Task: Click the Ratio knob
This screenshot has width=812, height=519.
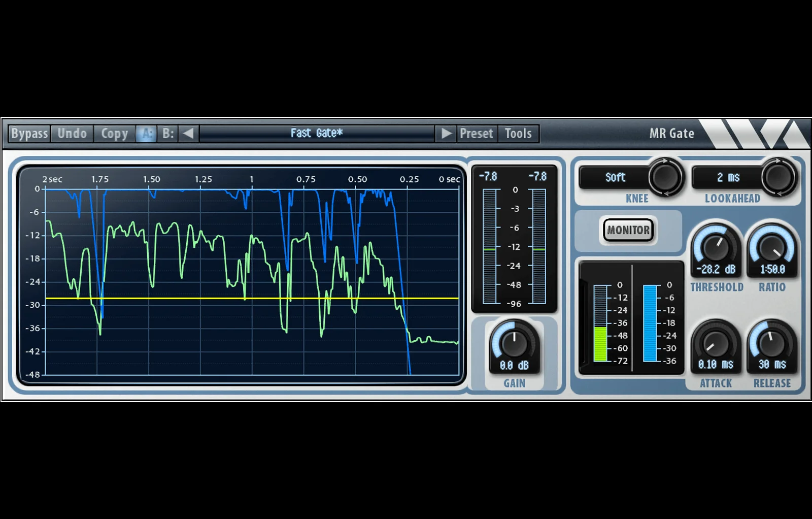Action: coord(772,247)
